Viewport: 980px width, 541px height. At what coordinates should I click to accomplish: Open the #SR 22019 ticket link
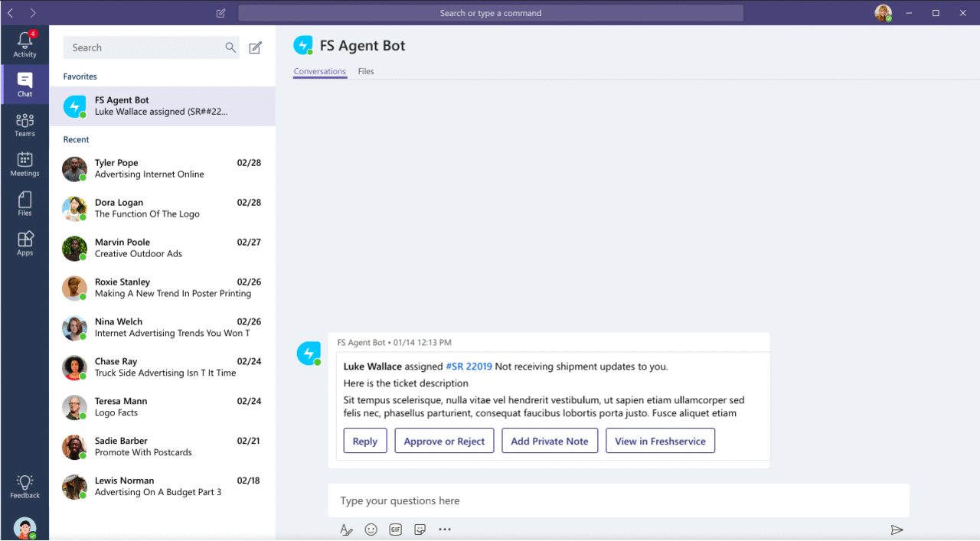click(469, 367)
